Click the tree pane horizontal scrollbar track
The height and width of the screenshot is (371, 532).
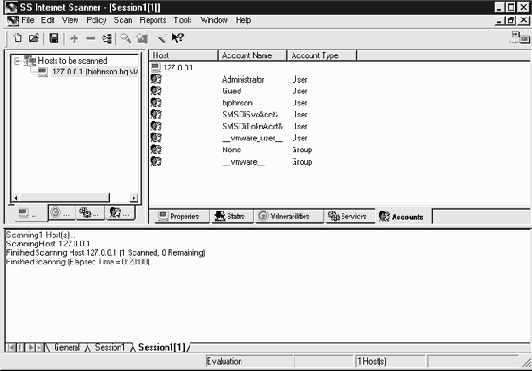120,198
